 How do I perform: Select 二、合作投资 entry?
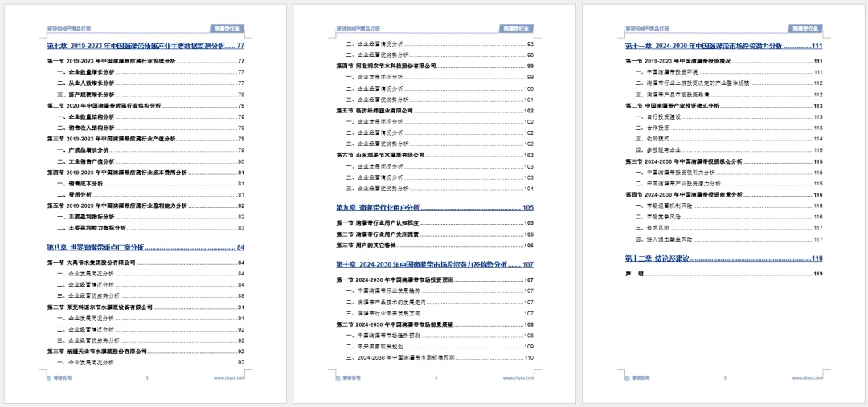point(729,128)
